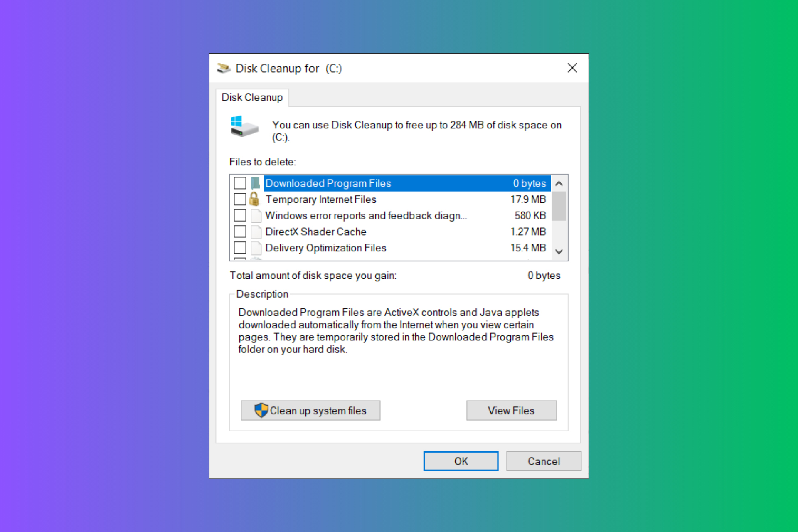Click the file icon next to Windows error reports

[x=256, y=216]
